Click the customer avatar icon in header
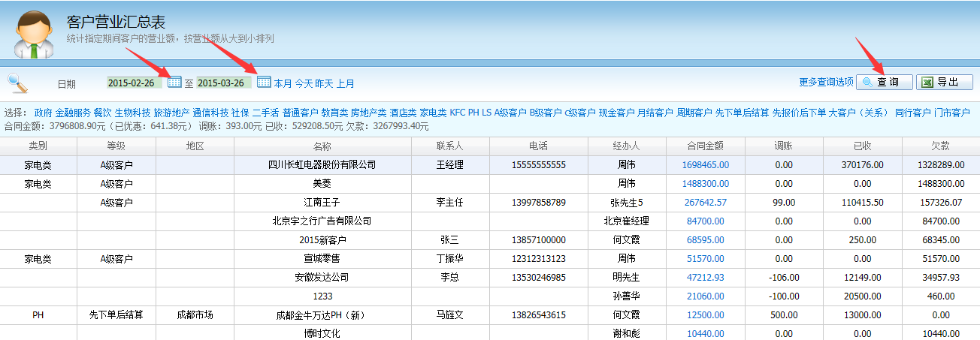980x340 pixels. point(33,34)
